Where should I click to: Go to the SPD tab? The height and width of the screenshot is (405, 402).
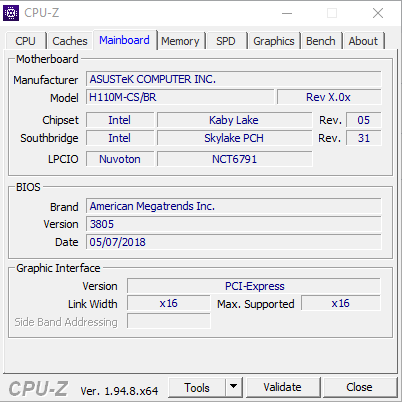tap(226, 41)
